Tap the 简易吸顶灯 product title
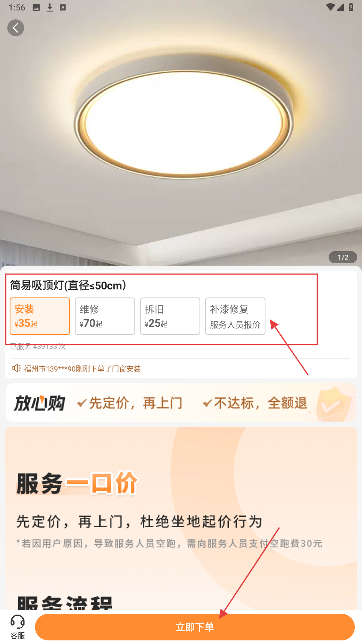Viewport: 362px width, 644px height. [x=68, y=285]
